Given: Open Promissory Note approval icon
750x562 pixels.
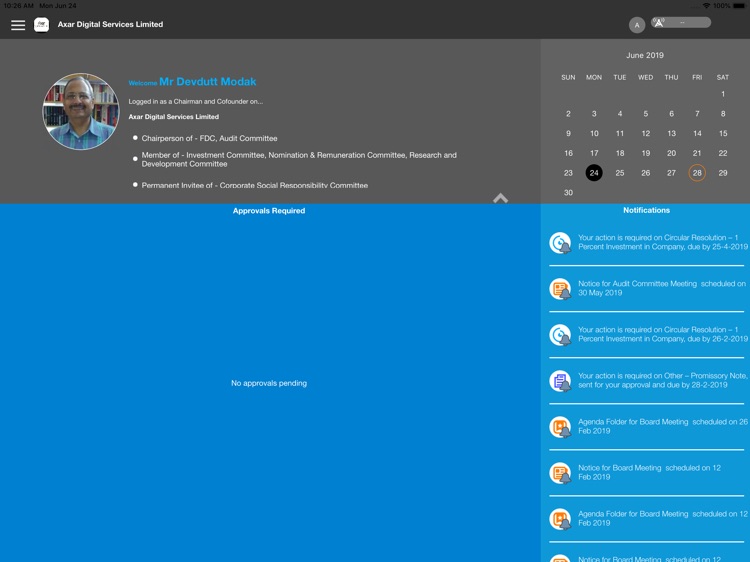Looking at the screenshot, I should [560, 381].
